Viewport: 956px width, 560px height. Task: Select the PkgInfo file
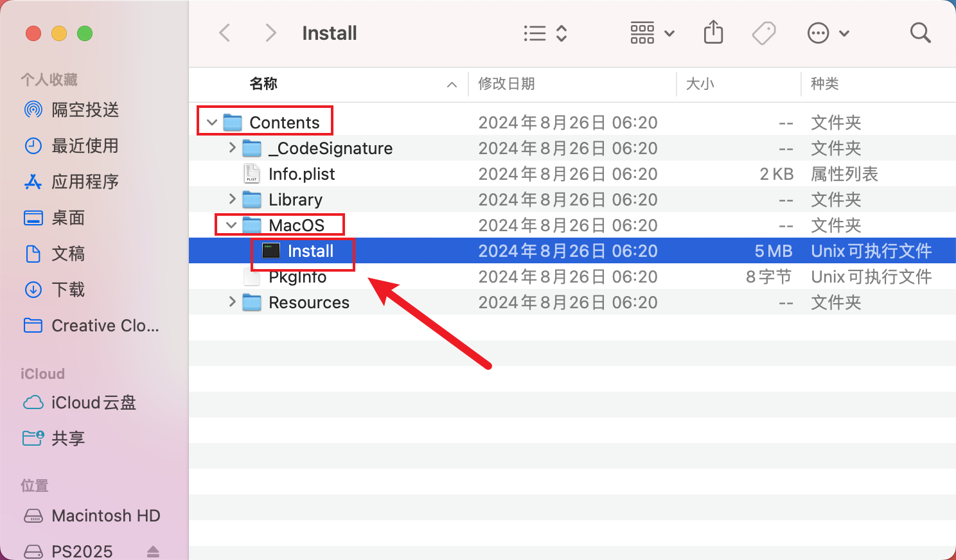click(x=297, y=277)
